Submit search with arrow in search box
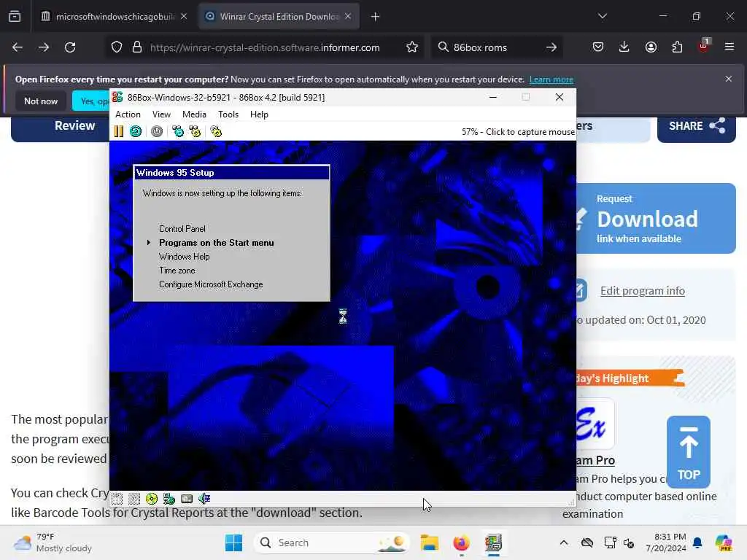This screenshot has height=560, width=747. click(x=551, y=47)
